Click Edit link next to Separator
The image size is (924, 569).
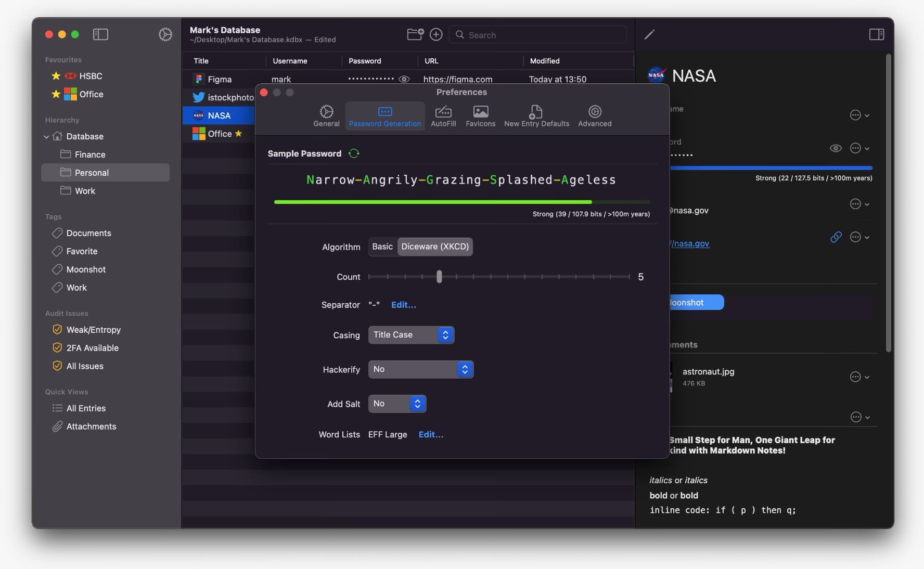coord(403,305)
